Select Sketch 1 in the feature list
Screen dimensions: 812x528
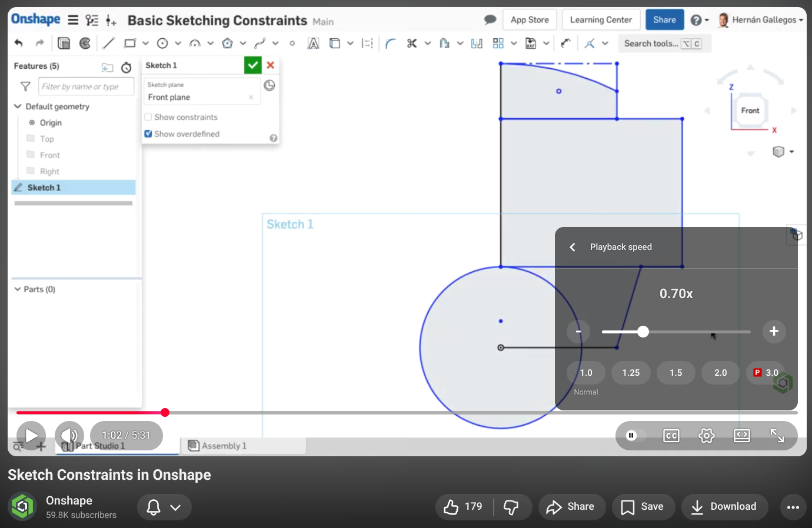(74, 188)
